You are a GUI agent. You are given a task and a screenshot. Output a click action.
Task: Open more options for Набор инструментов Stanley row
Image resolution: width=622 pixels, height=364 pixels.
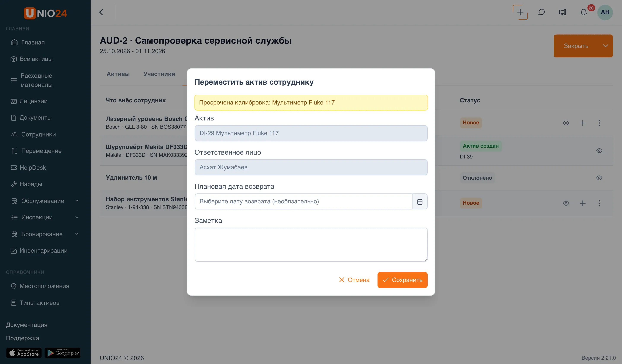pyautogui.click(x=599, y=203)
